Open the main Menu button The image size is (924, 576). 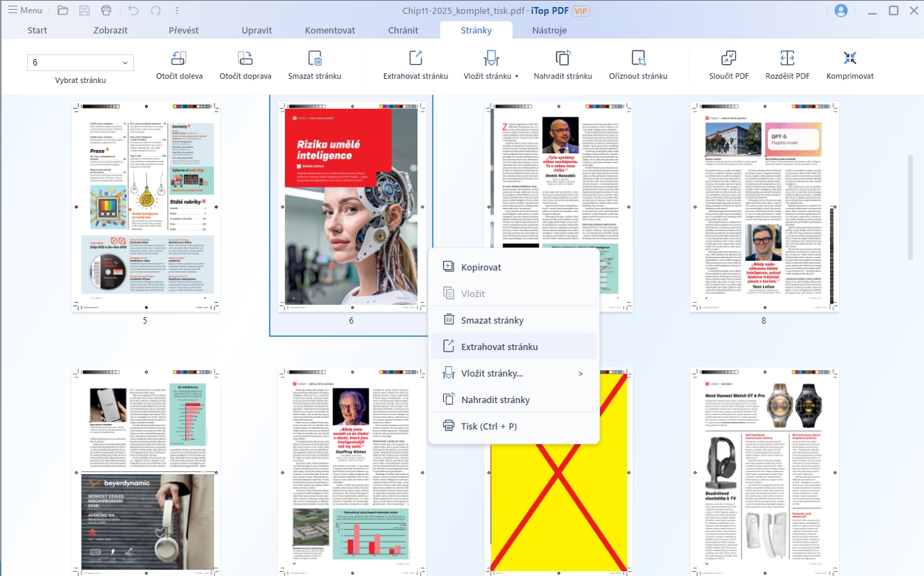(25, 10)
